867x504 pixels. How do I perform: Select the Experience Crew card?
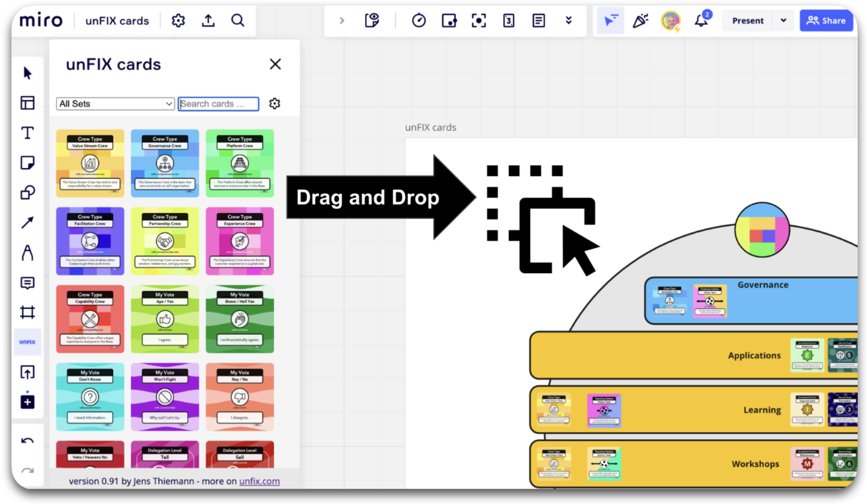[240, 241]
